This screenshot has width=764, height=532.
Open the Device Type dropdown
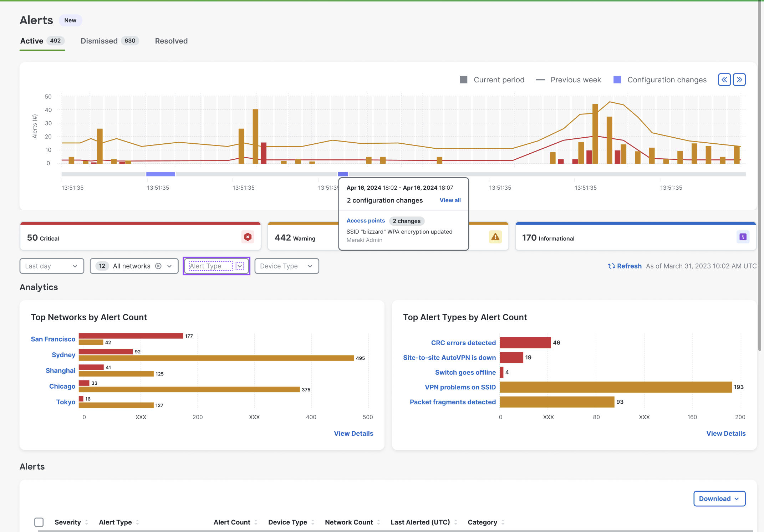[286, 266]
